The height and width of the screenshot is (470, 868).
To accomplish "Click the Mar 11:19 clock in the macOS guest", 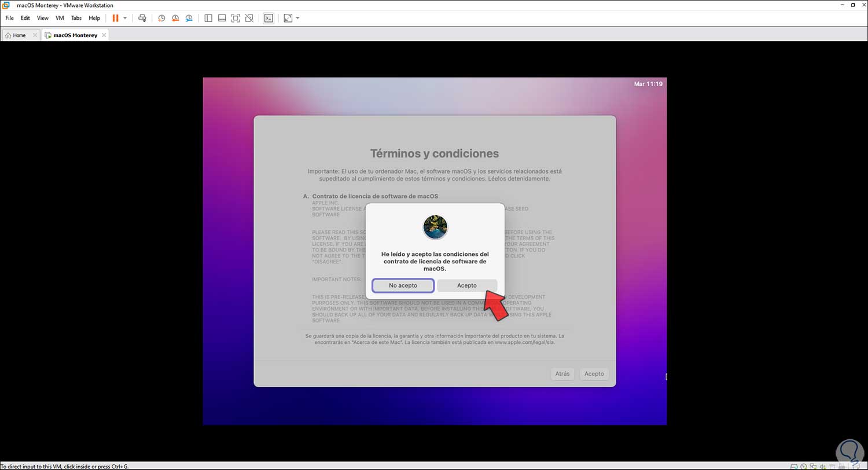I will pyautogui.click(x=648, y=84).
